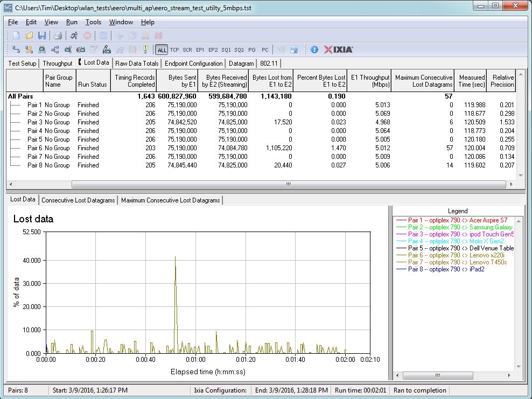This screenshot has width=532, height=399.
Task: Switch to the Datagram tab
Action: pyautogui.click(x=241, y=64)
